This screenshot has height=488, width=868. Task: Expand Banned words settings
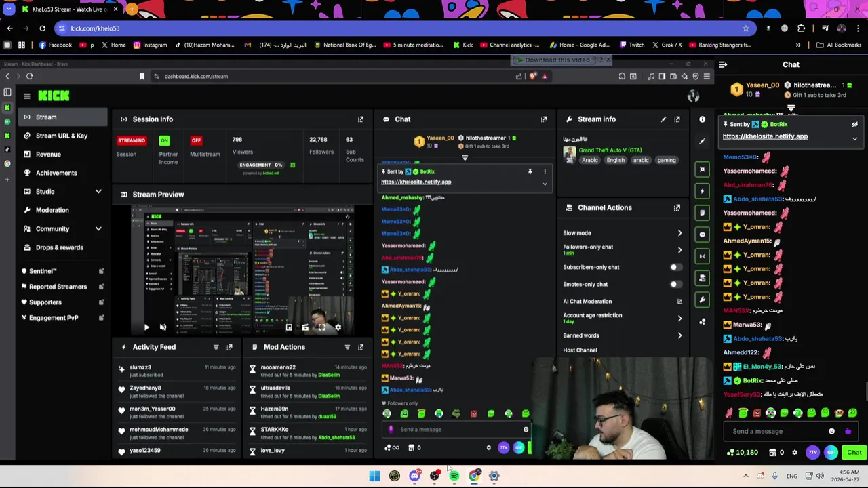[x=679, y=335]
